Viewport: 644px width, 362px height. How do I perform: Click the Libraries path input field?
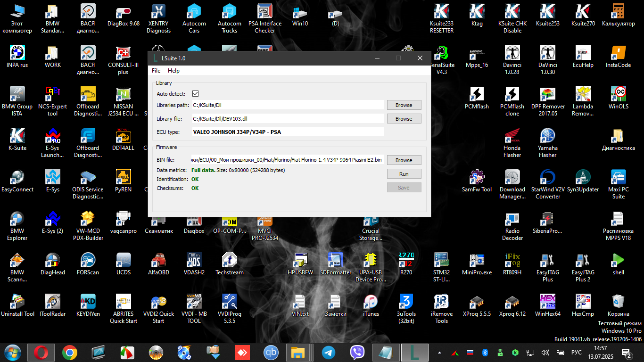point(288,105)
